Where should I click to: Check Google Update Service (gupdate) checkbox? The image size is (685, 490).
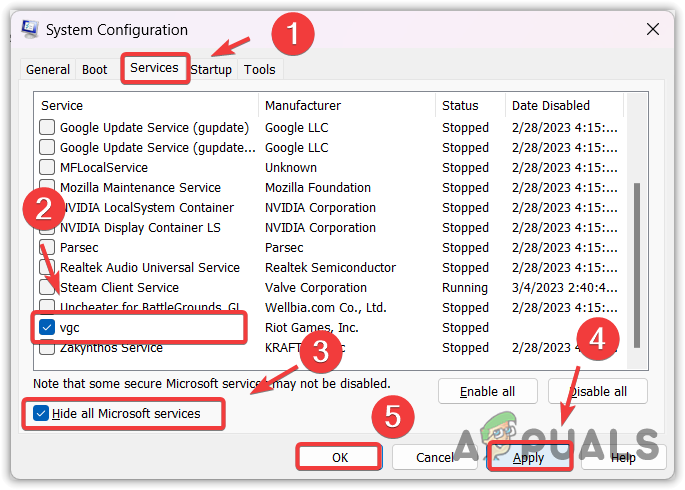pos(47,127)
